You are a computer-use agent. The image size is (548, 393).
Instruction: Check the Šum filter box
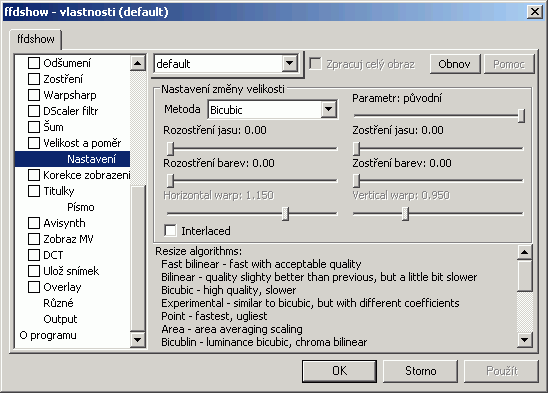coord(34,127)
